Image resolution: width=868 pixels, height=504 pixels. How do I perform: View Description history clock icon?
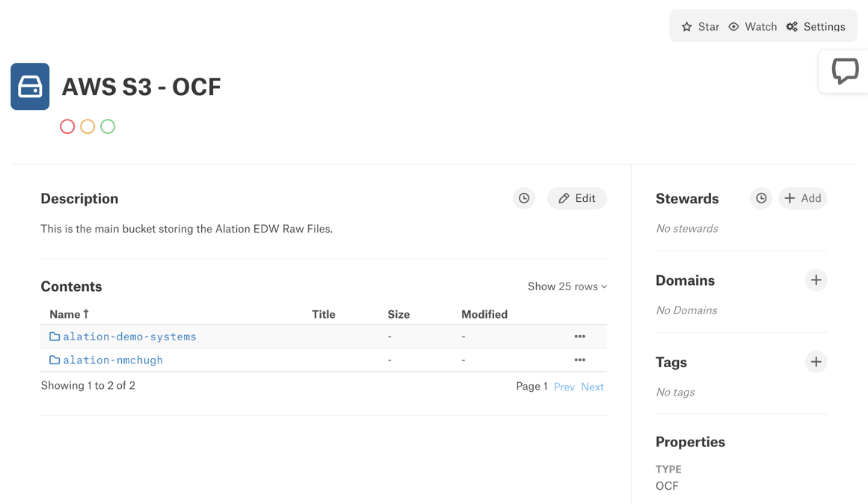[523, 198]
